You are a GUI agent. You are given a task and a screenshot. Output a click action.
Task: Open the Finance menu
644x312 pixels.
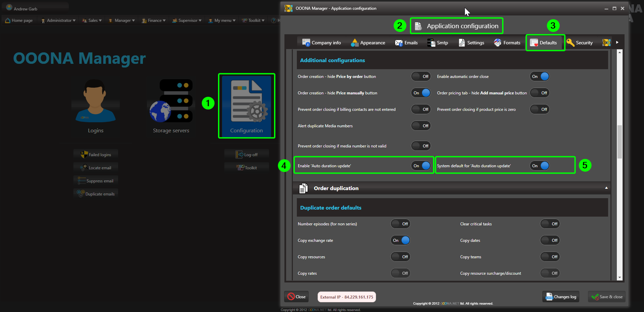(154, 20)
